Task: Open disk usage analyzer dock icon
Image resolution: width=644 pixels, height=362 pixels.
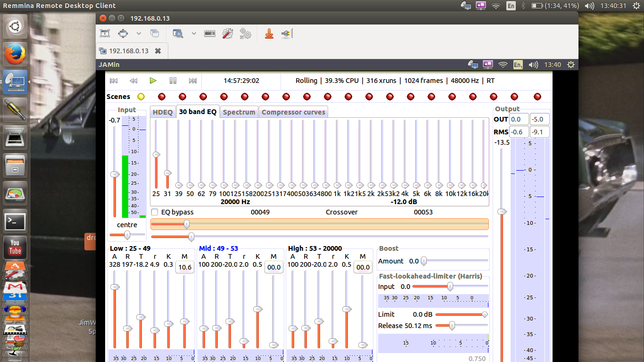Action: pos(15,194)
